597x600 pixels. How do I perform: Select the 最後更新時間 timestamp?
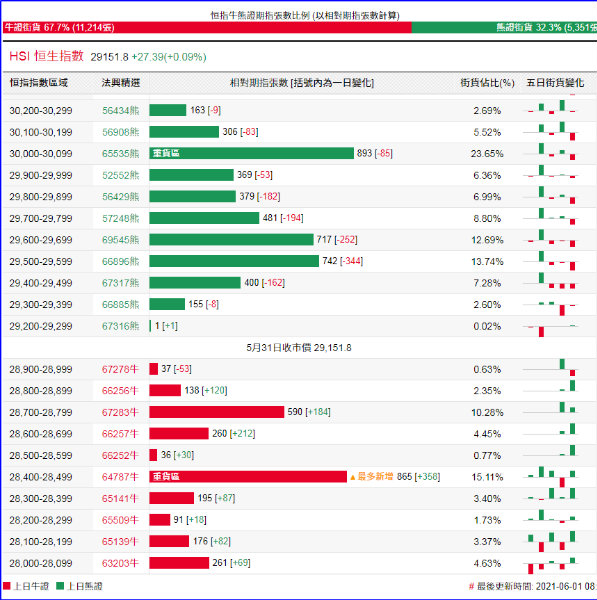[532, 586]
